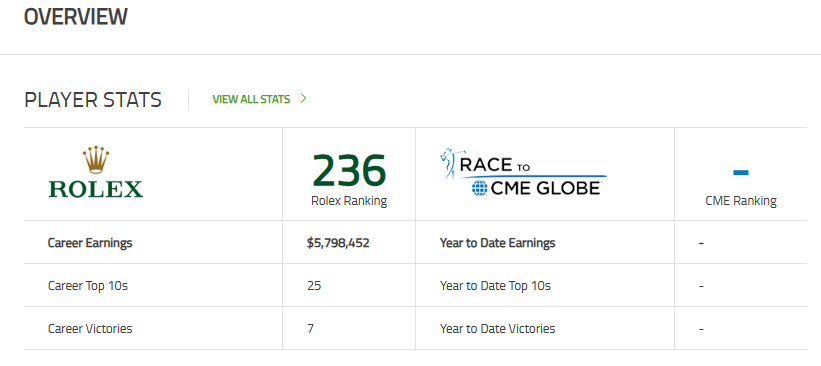Screen dimensions: 821x366
Task: Click the Year to Date Top 10s label
Action: coord(495,286)
